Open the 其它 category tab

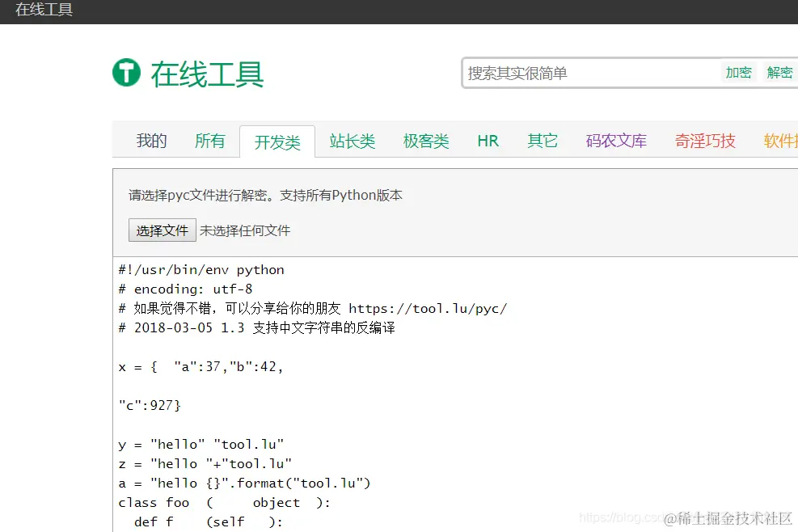[542, 141]
